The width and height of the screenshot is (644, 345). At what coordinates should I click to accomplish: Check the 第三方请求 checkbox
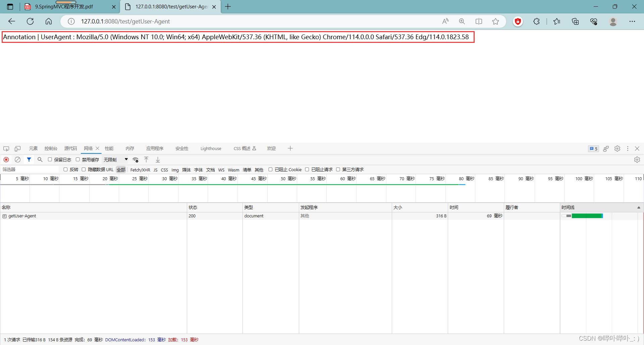coord(338,169)
